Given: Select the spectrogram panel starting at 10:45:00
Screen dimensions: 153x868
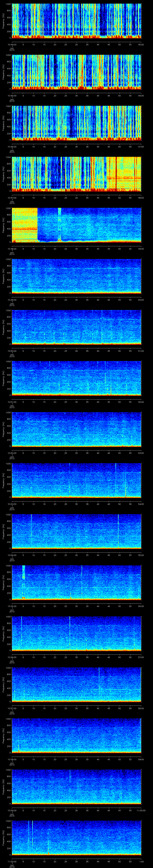Looking at the screenshot, I should (76, 72).
